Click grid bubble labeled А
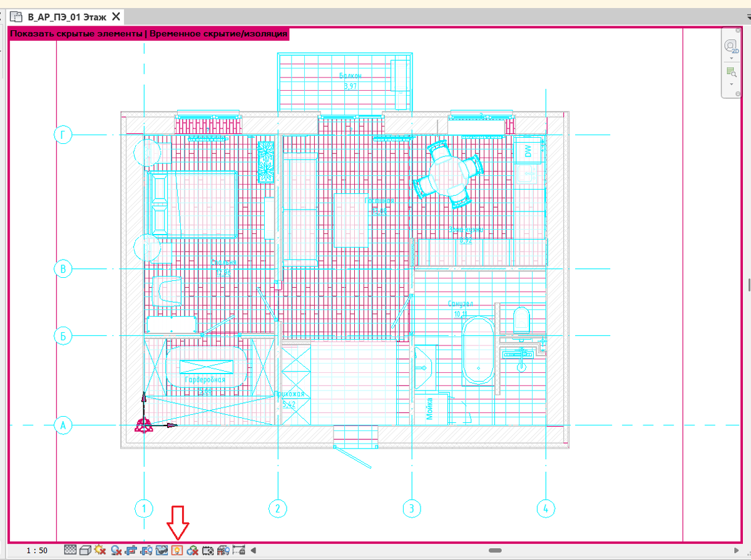 tap(63, 425)
